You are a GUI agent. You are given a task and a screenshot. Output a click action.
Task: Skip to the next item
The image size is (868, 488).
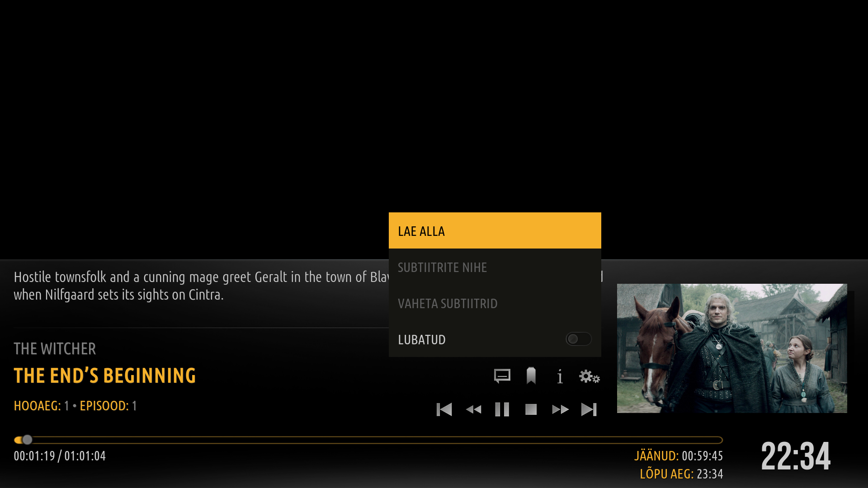point(589,409)
